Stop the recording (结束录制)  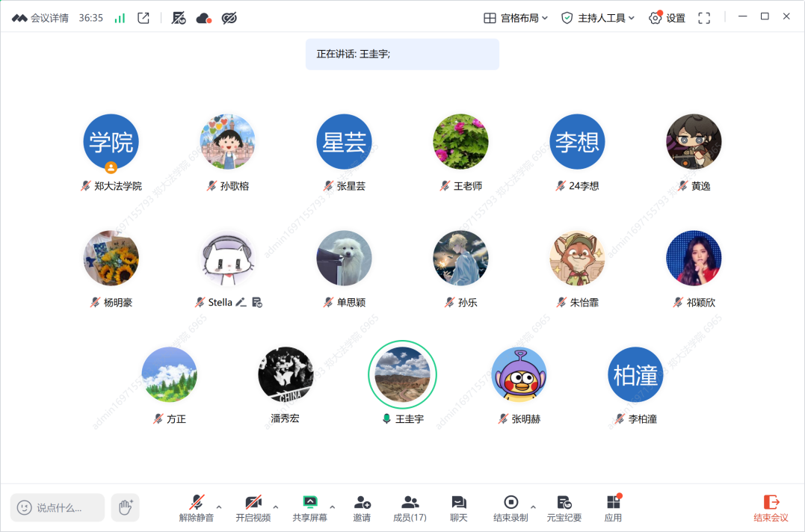[511, 508]
